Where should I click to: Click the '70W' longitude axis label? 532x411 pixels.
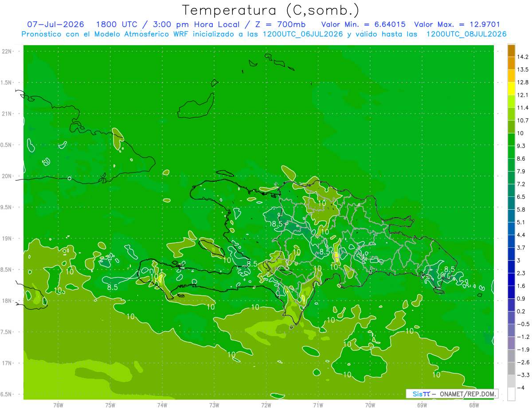pos(370,405)
